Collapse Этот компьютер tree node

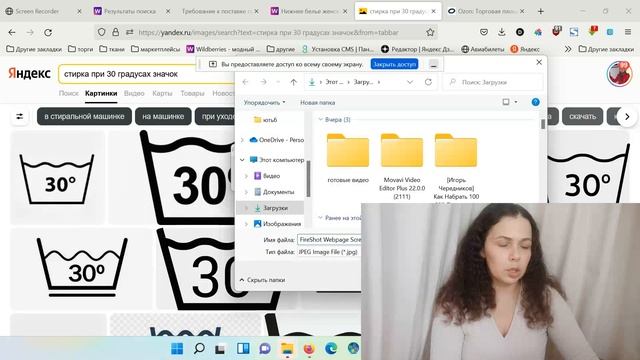click(x=242, y=160)
